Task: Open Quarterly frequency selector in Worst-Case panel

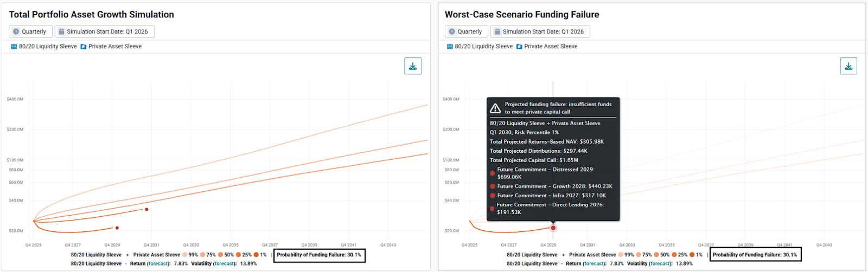Action: click(x=466, y=32)
